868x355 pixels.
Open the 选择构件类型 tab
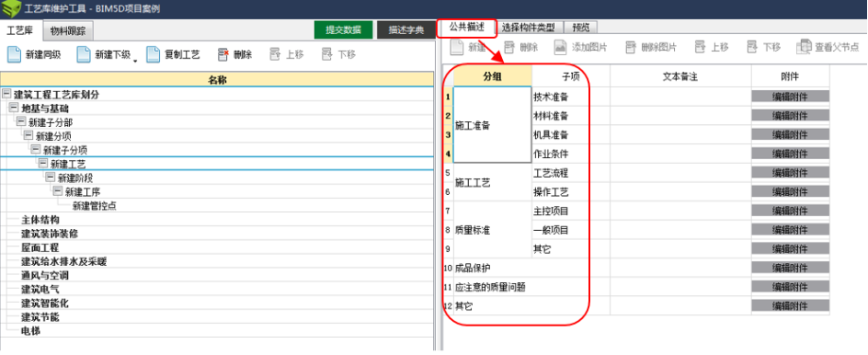click(528, 27)
